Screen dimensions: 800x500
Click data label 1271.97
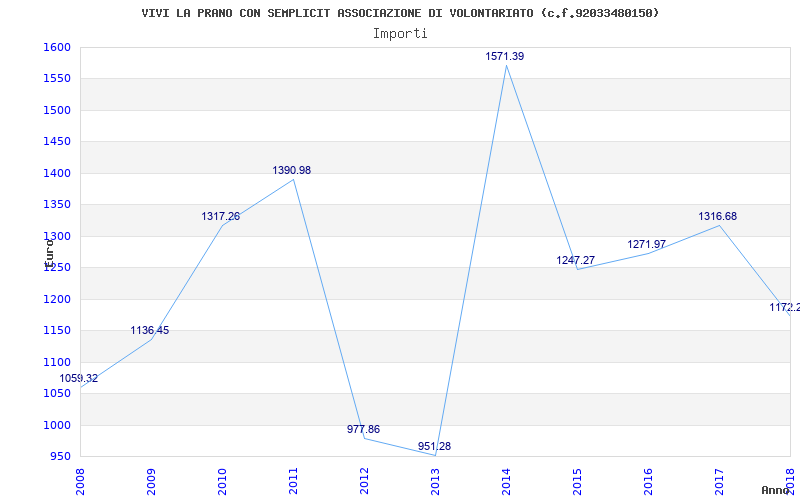tap(646, 244)
